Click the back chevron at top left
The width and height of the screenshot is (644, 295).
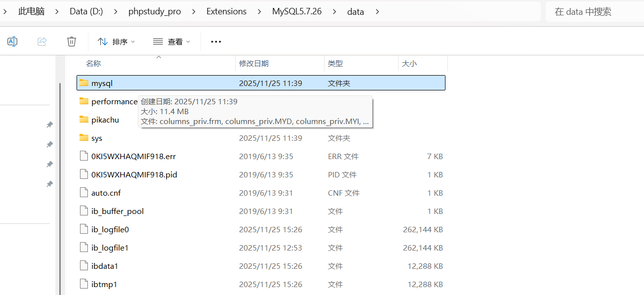[5, 11]
